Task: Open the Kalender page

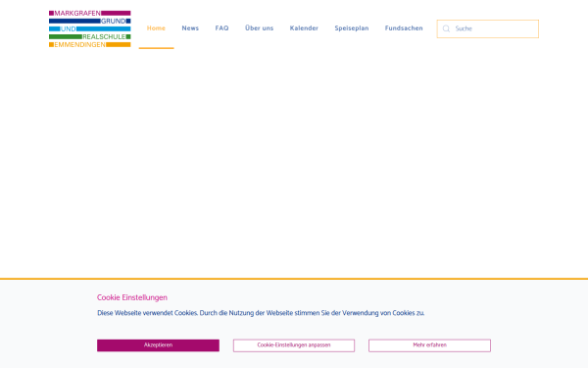Action: [x=304, y=28]
